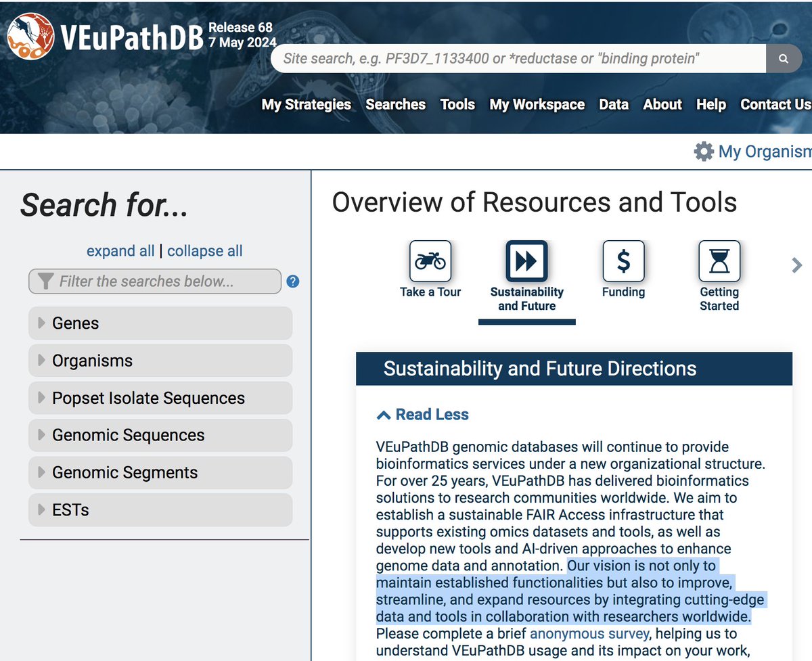Click the funnel icon in the filter box
This screenshot has height=661, width=812.
tap(45, 281)
